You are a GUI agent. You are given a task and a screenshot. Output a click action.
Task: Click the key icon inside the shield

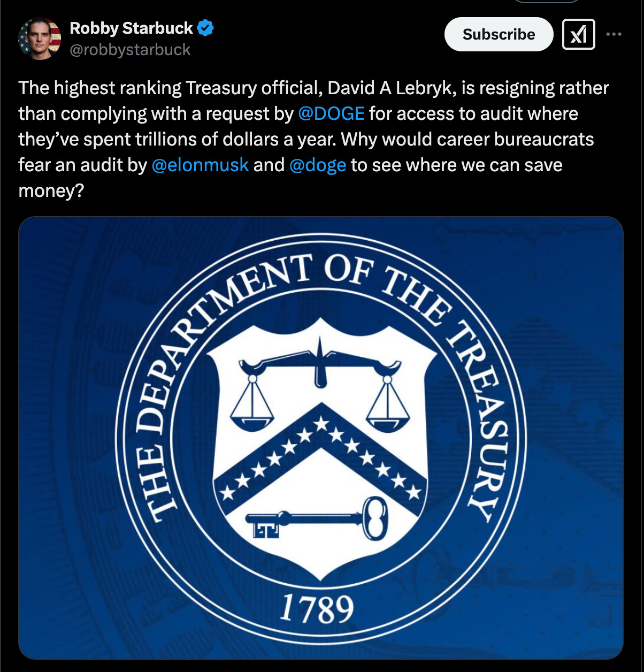(x=317, y=518)
